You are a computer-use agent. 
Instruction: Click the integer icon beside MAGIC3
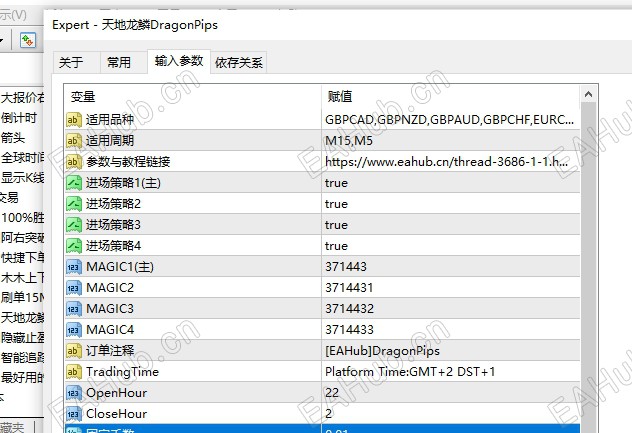pyautogui.click(x=74, y=308)
